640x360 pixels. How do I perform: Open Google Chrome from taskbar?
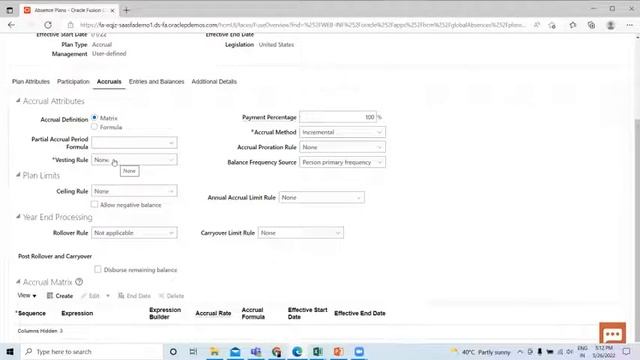[x=277, y=351]
